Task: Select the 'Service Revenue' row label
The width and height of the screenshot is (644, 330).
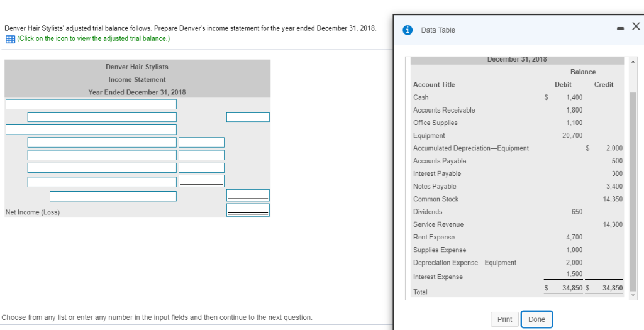Action: 438,224
